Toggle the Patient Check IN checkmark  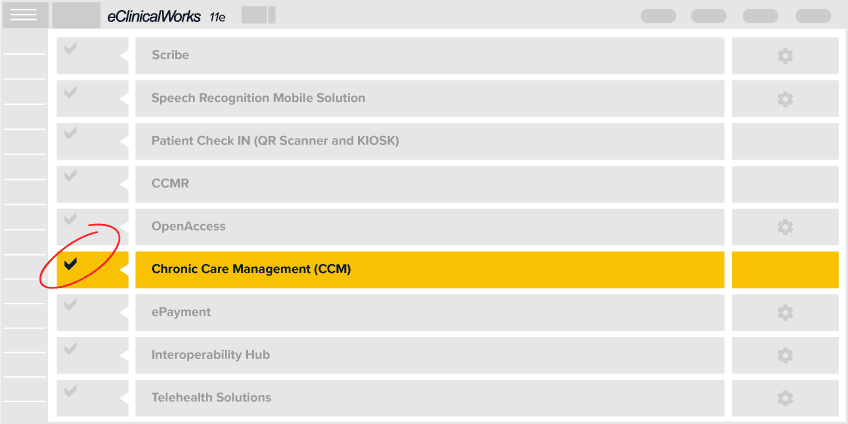[70, 133]
